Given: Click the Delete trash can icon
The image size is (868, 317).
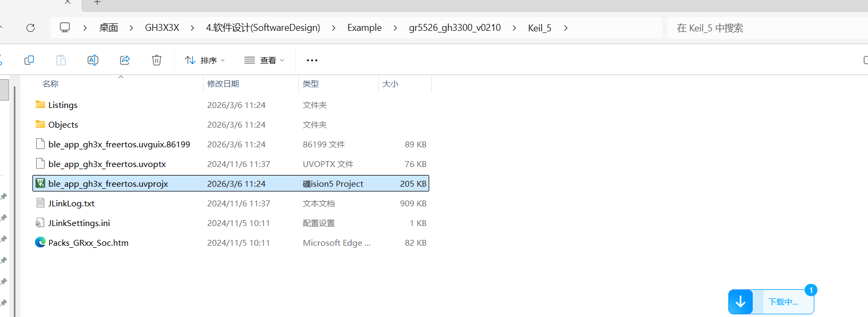Looking at the screenshot, I should pos(157,60).
